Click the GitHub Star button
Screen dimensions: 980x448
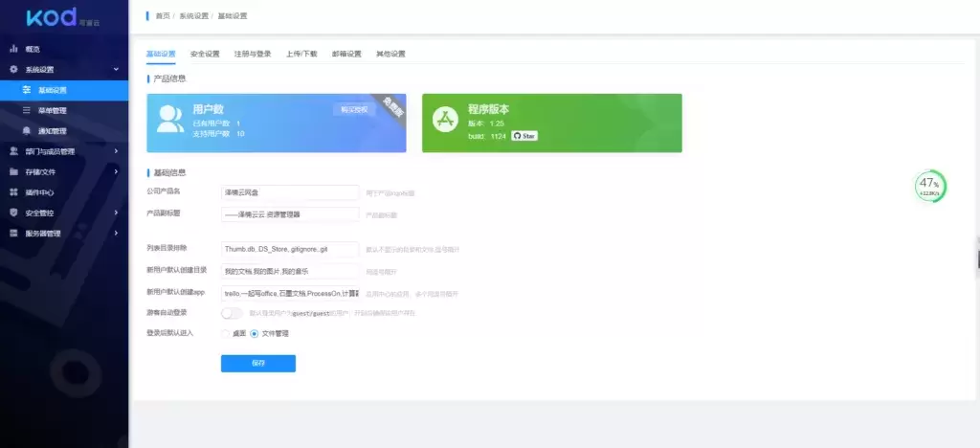524,136
